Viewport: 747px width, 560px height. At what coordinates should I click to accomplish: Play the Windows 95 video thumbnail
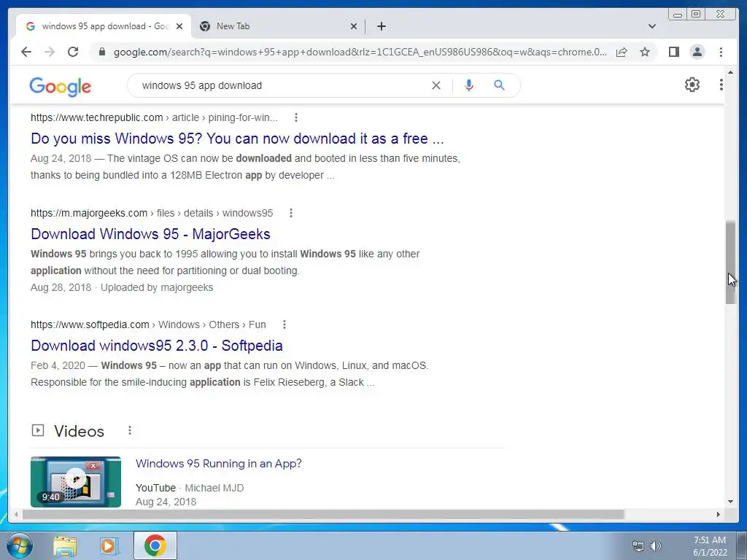coord(76,481)
